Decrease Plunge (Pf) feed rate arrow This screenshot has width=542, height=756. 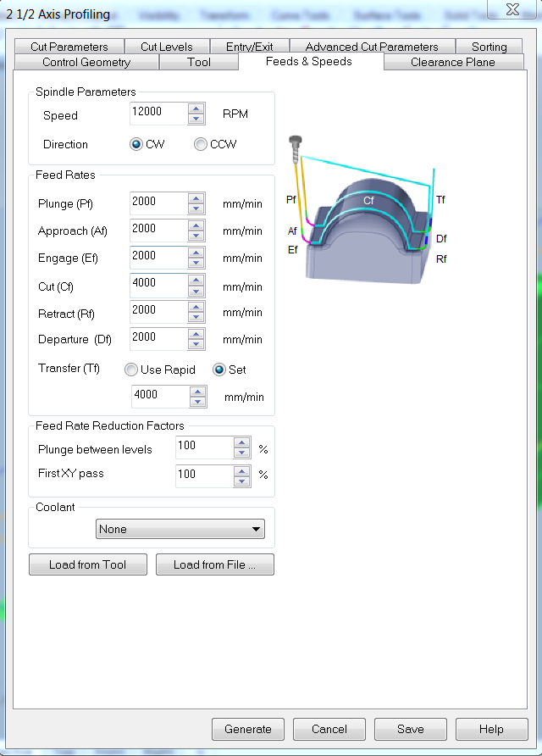click(x=196, y=208)
